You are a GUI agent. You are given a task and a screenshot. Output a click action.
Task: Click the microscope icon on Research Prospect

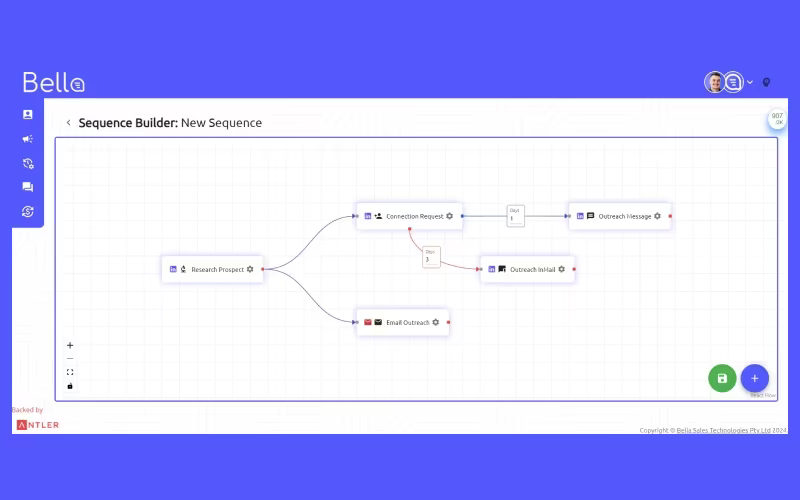[x=183, y=269]
